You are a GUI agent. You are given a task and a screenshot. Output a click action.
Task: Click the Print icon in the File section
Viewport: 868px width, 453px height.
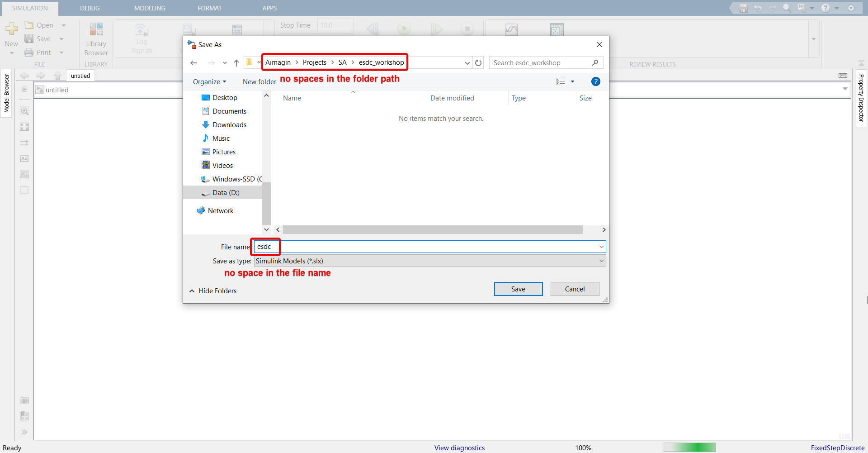point(29,52)
